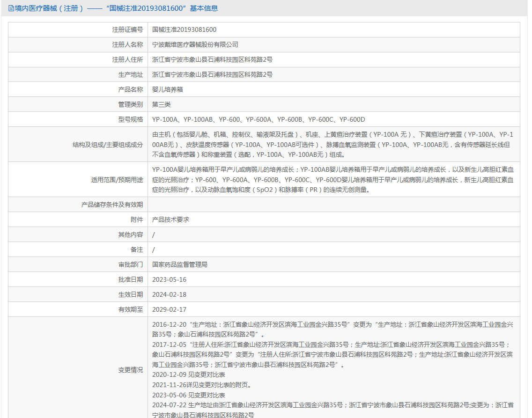This screenshot has width=532, height=418.
Task: Select the page title with 国械注准20193081600 基本信息
Action: point(116,8)
